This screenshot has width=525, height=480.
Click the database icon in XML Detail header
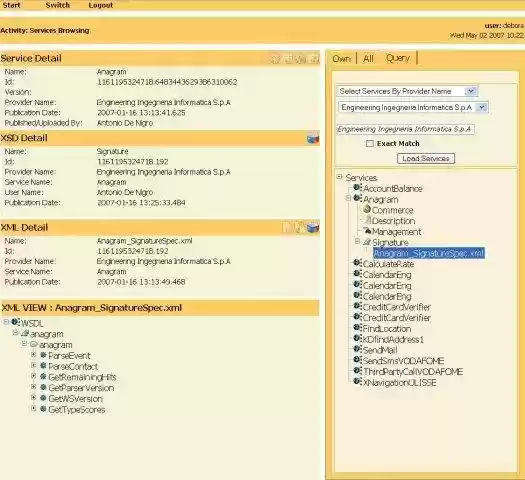coord(313,228)
